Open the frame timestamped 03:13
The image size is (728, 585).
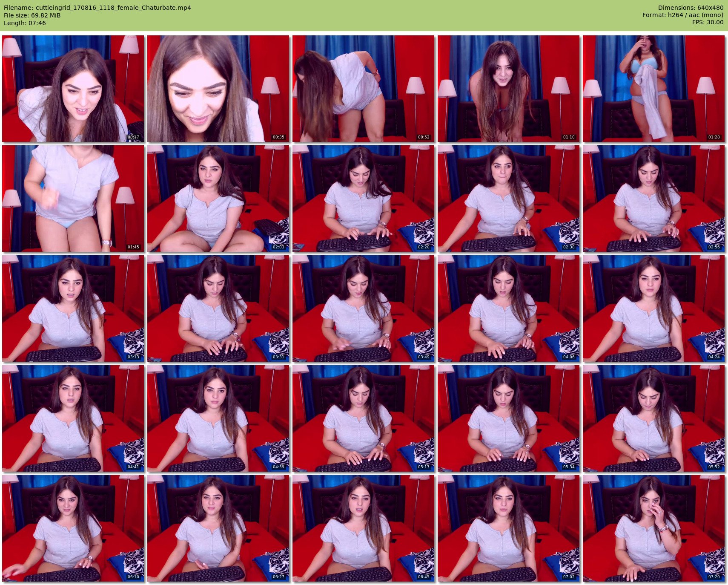(x=73, y=308)
